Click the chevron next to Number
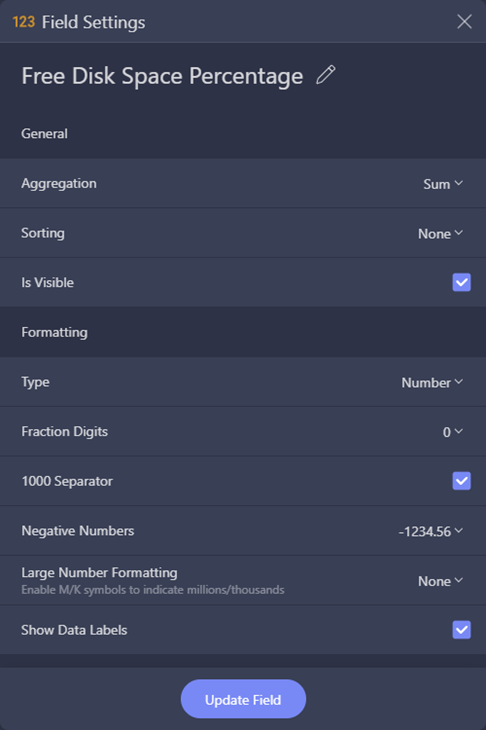486x730 pixels. click(459, 382)
